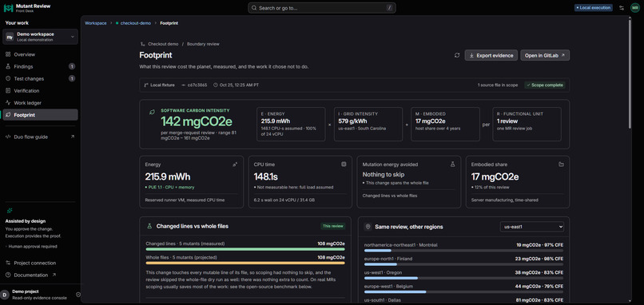
Task: Click the CPU time chip icon
Action: (x=344, y=164)
